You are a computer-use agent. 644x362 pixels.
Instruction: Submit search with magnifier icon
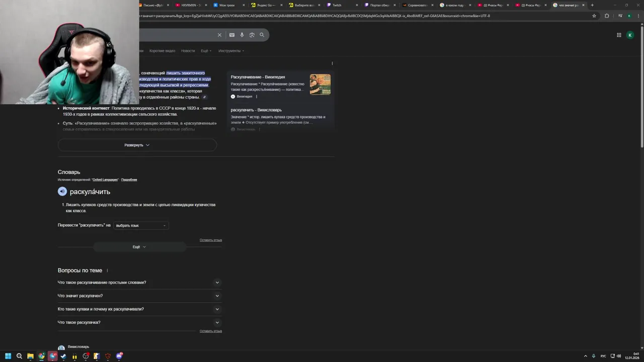262,35
